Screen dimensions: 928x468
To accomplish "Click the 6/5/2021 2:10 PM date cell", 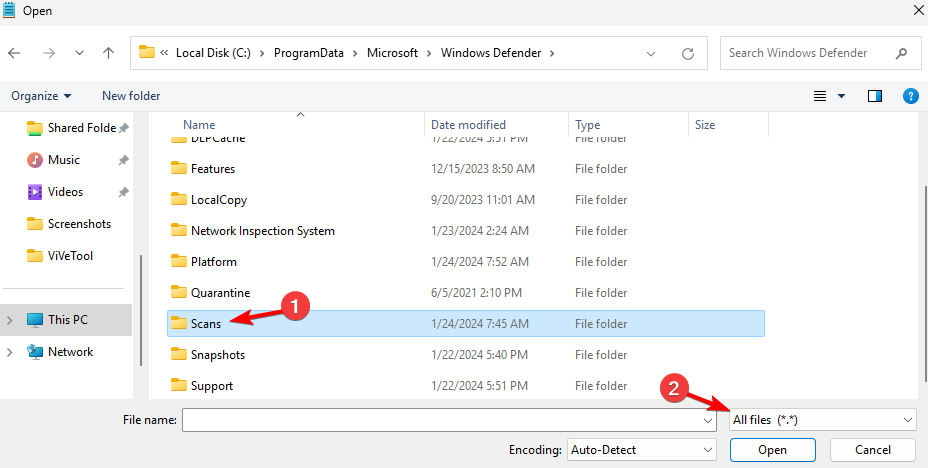I will pos(476,292).
